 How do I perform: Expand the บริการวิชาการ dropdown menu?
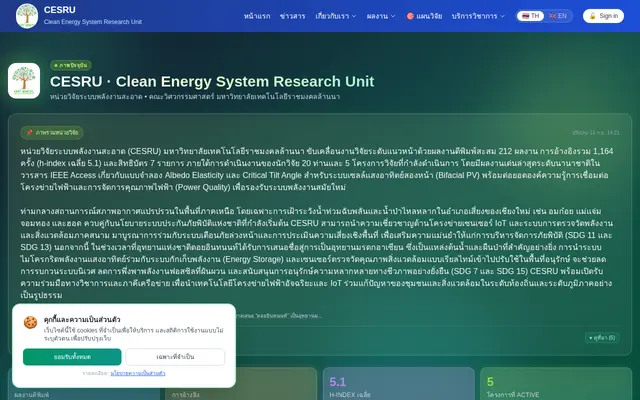pyautogui.click(x=478, y=16)
